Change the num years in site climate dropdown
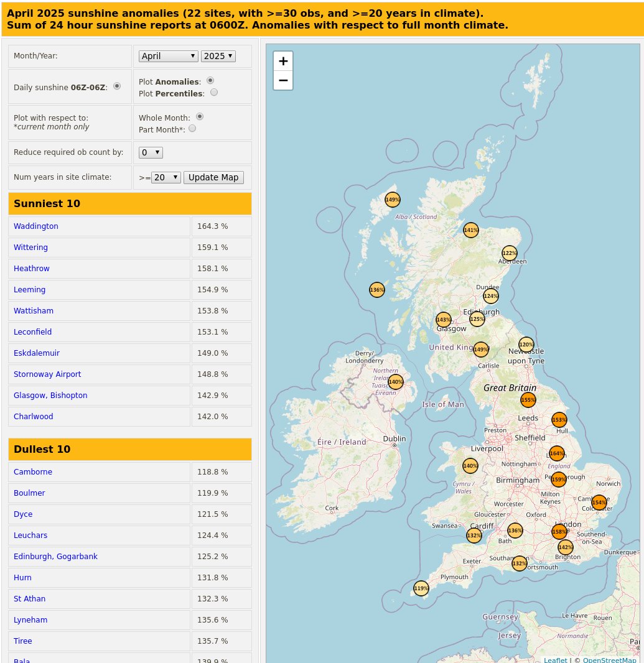 coord(166,177)
